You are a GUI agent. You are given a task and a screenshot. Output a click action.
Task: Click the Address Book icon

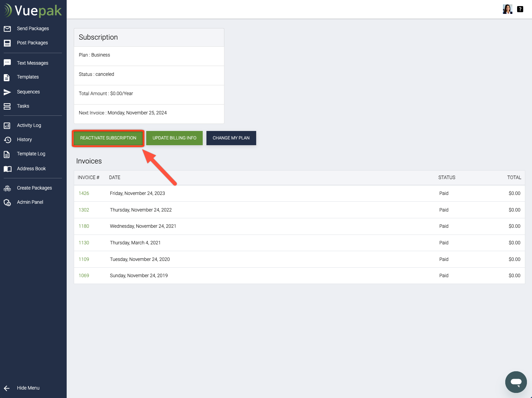pyautogui.click(x=7, y=169)
